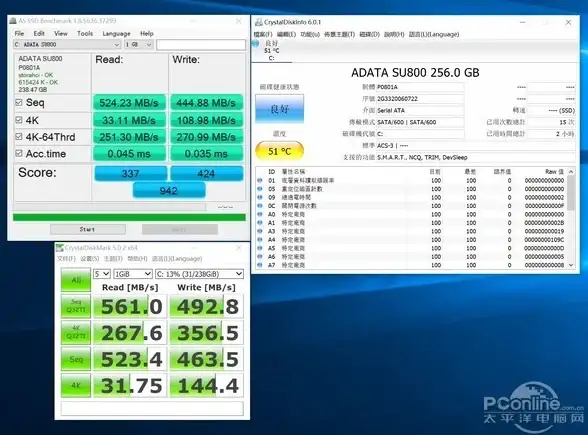The height and width of the screenshot is (435, 588).
Task: Click the CrystalDiskMark title bar icon
Action: coord(60,248)
